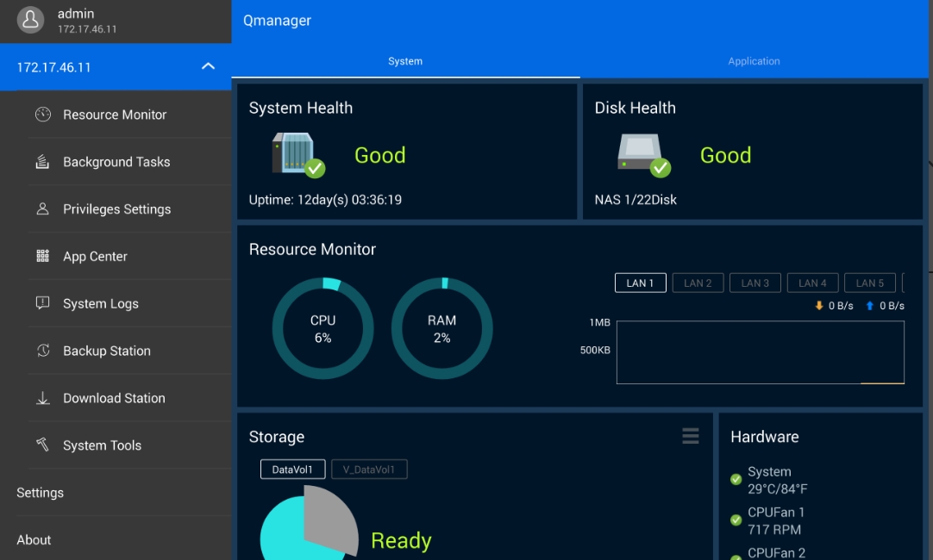
Task: Open the App Center grid icon
Action: point(42,257)
